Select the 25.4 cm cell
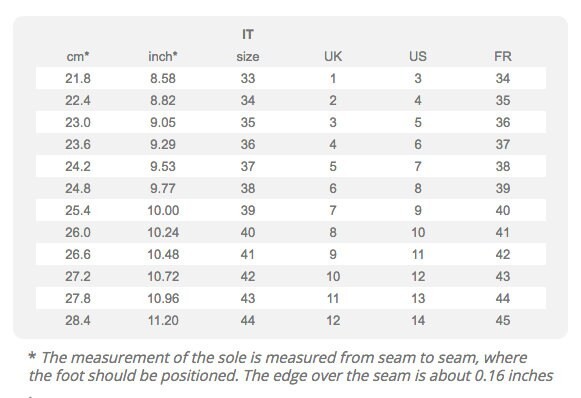This screenshot has height=398, width=581. coord(78,210)
